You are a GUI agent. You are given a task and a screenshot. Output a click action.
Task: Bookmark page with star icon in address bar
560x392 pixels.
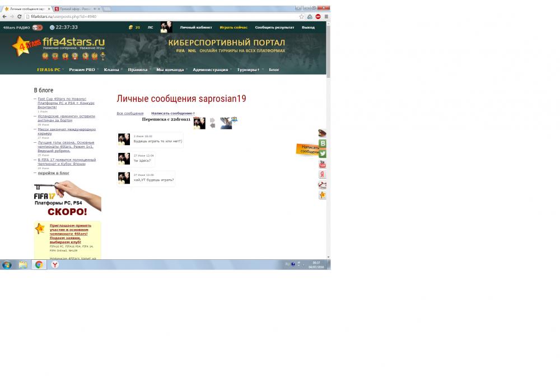click(x=301, y=17)
